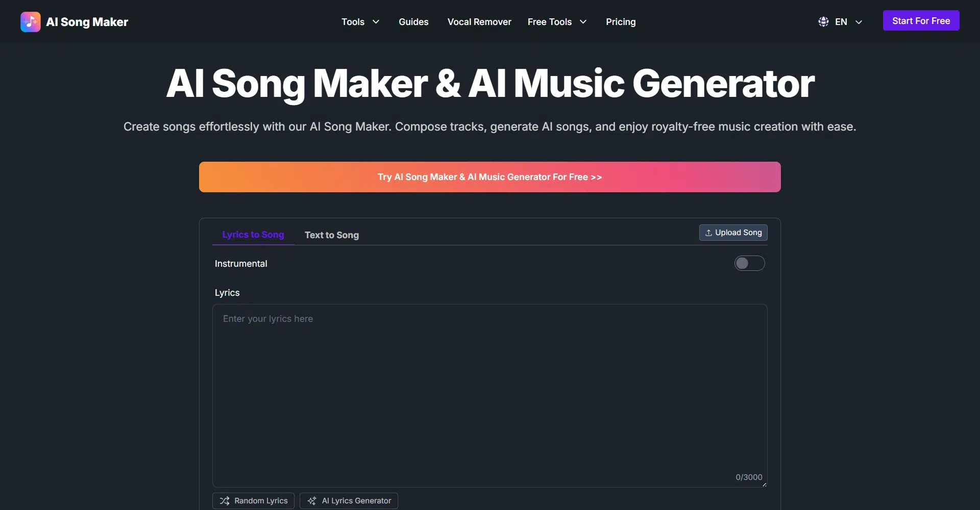Open the EN language selector chevron
Image resolution: width=980 pixels, height=510 pixels.
coord(859,22)
